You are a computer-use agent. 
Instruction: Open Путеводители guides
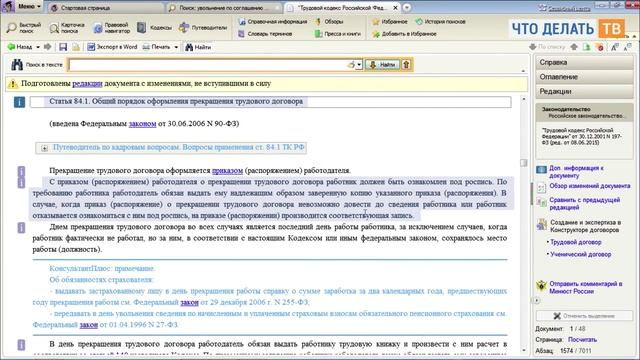click(203, 28)
